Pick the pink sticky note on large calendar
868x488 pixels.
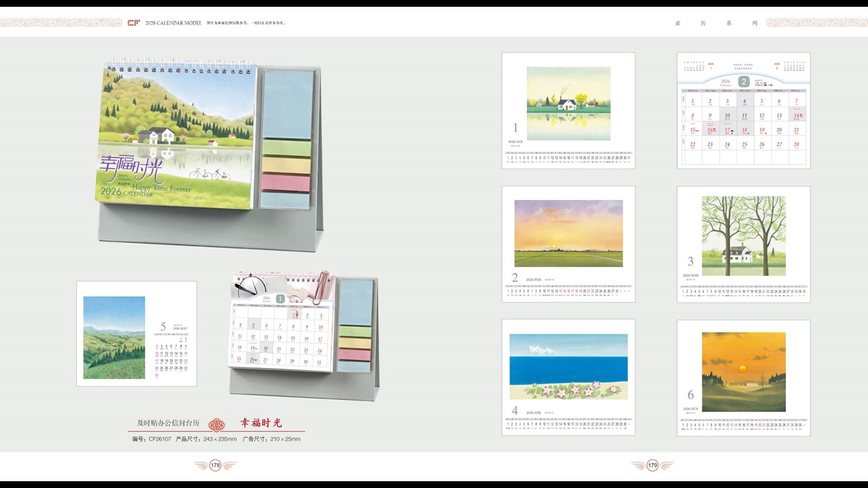coord(285,183)
